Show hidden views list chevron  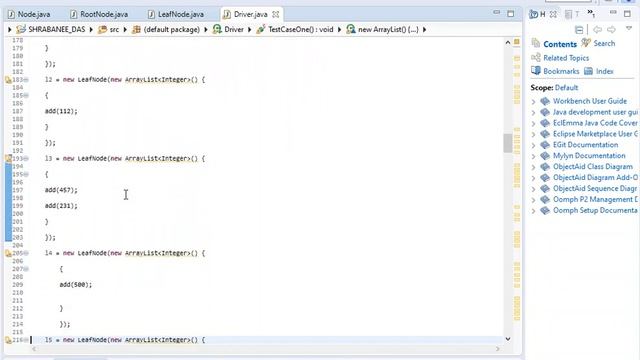pyautogui.click(x=591, y=13)
